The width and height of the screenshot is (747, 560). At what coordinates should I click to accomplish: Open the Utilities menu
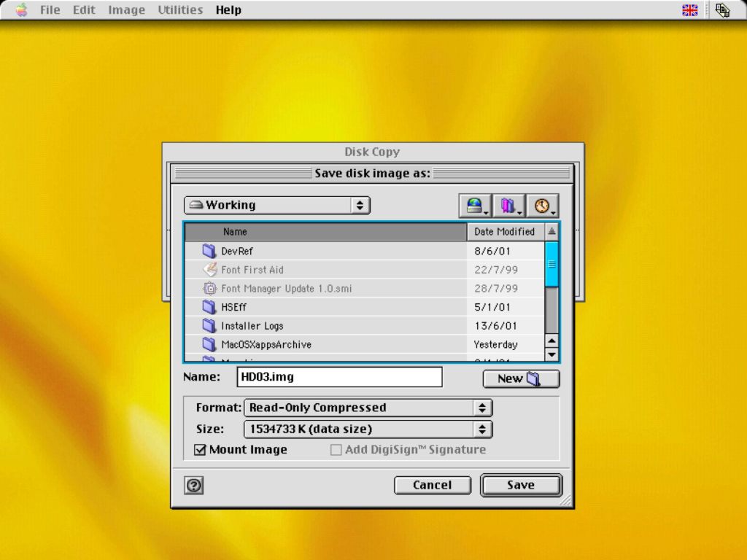[x=180, y=10]
